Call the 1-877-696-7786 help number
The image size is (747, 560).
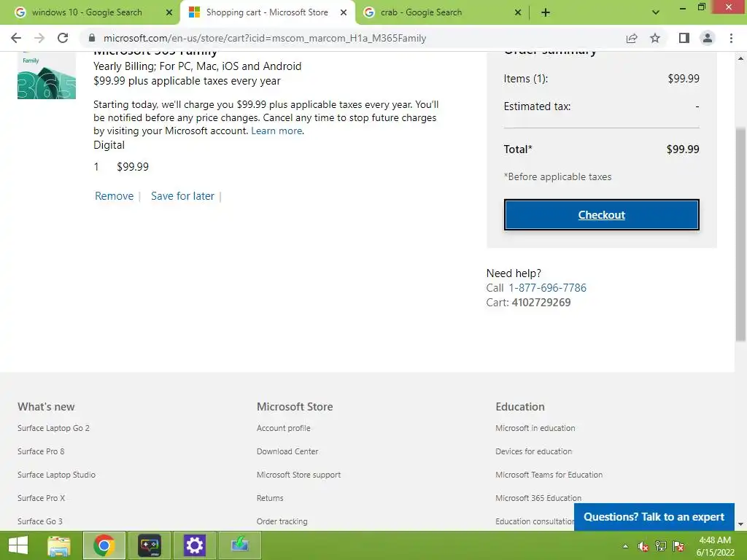pyautogui.click(x=547, y=287)
